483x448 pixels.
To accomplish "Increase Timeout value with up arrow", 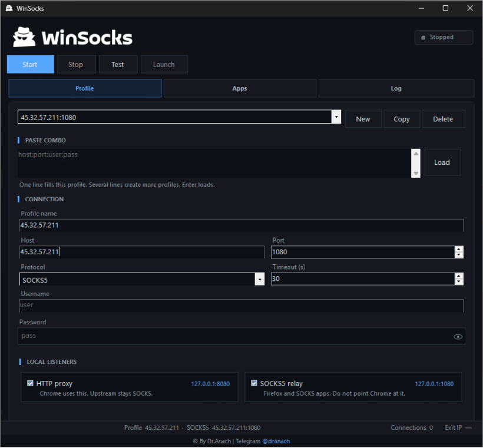I will tap(459, 276).
